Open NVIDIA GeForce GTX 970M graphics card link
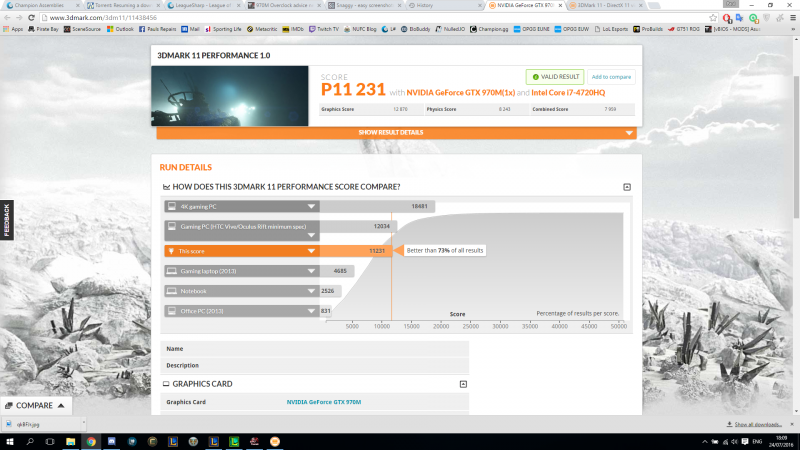 (324, 402)
